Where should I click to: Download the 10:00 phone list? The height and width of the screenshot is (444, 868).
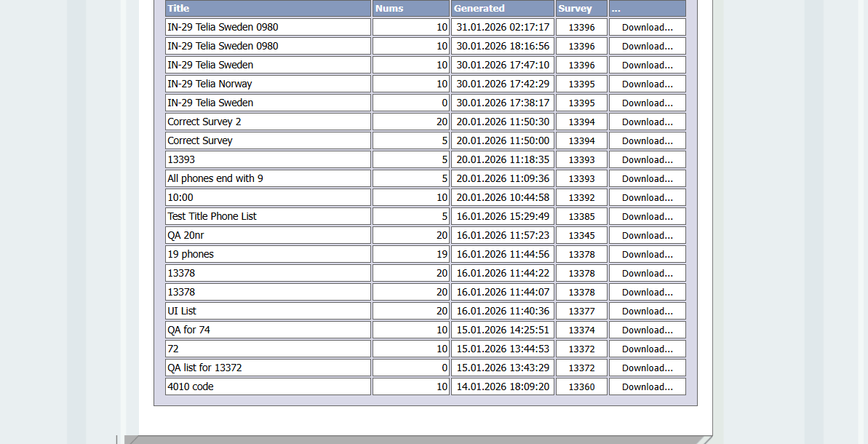pyautogui.click(x=647, y=198)
